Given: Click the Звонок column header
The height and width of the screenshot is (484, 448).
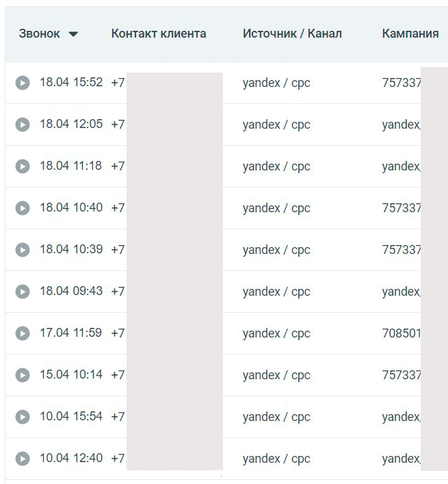Looking at the screenshot, I should (x=39, y=34).
